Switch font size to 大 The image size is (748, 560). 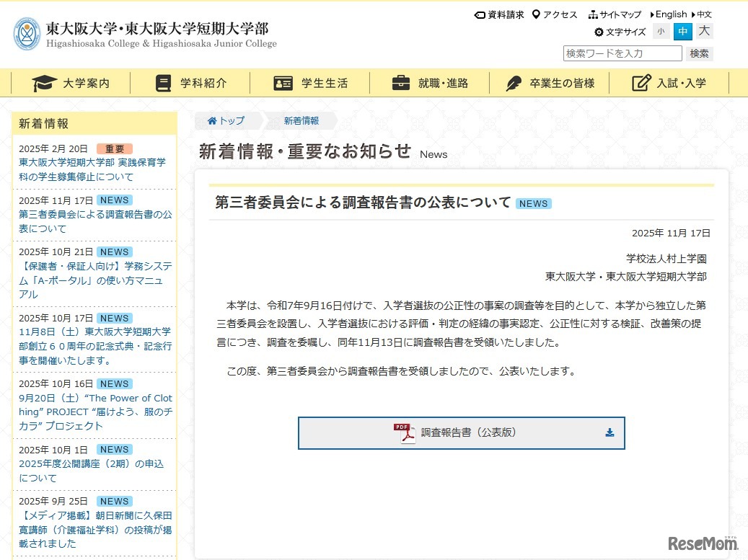(x=704, y=32)
